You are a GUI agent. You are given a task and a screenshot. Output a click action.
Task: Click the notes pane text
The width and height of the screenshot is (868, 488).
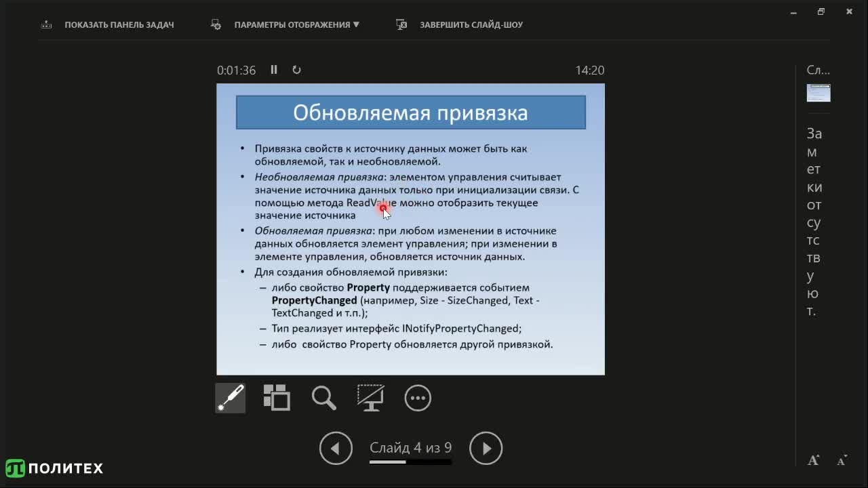coord(814,222)
